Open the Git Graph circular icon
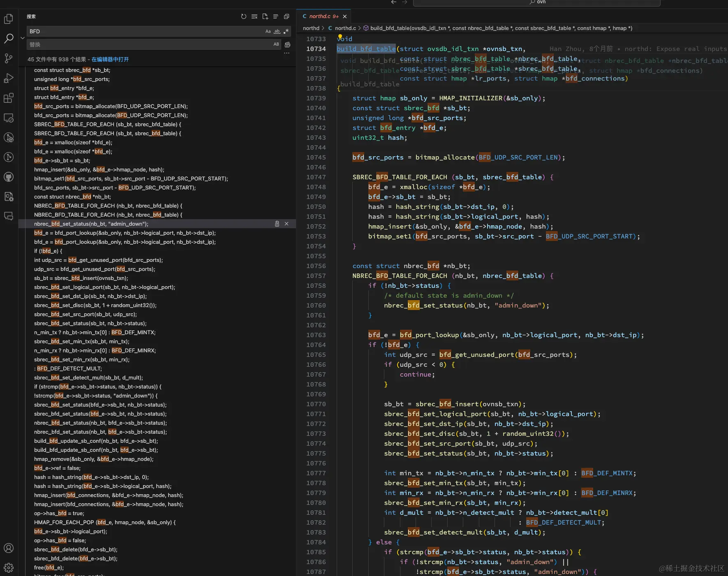The image size is (728, 576). click(x=9, y=157)
